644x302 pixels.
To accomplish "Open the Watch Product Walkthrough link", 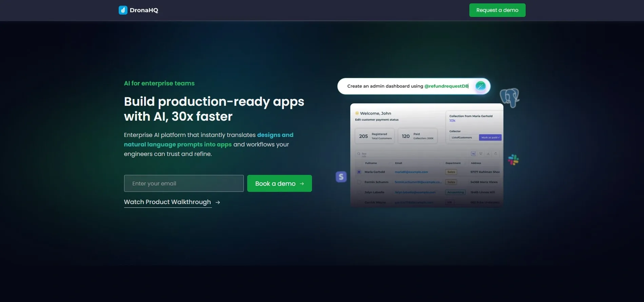I will (x=168, y=202).
